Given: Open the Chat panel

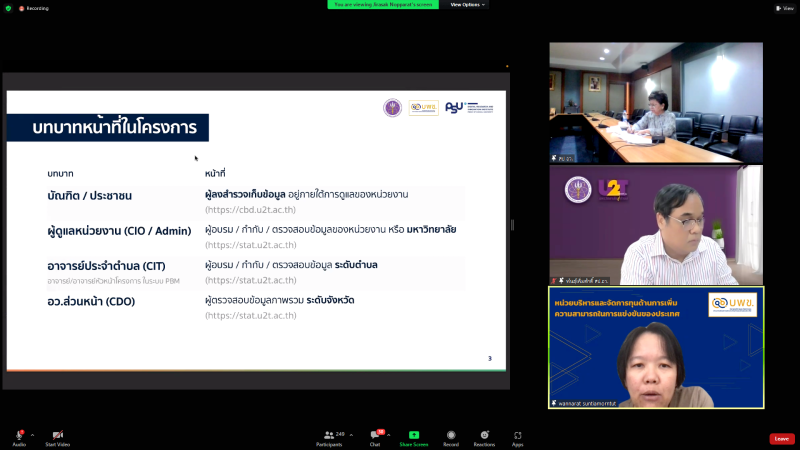Looking at the screenshot, I should point(375,435).
